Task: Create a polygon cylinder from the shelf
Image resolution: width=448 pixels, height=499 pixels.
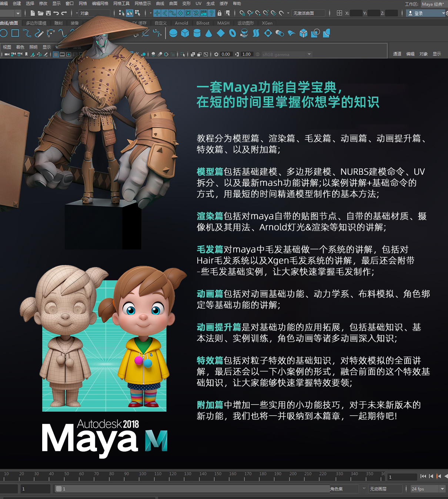Action: 197,33
